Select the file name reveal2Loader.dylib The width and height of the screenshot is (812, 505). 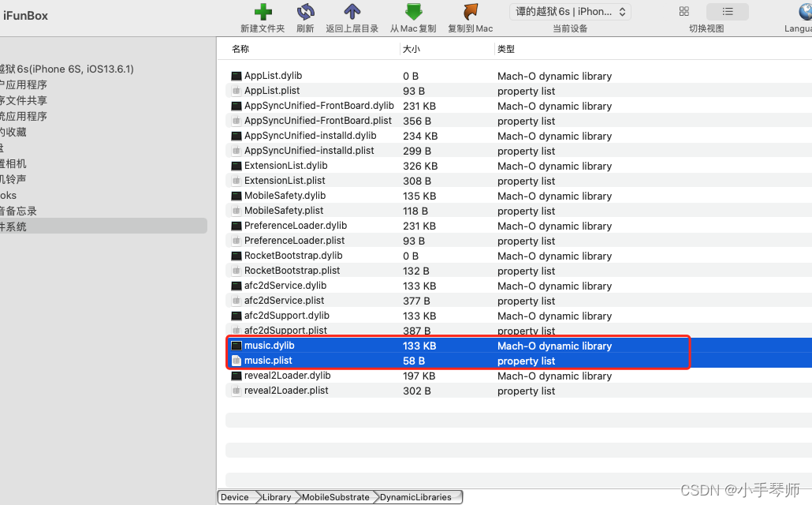tap(288, 376)
